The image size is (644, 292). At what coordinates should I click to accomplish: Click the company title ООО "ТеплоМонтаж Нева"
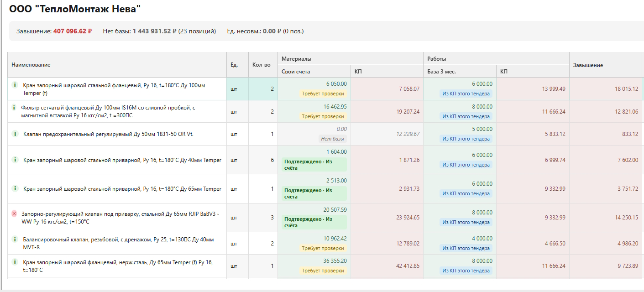(x=75, y=8)
